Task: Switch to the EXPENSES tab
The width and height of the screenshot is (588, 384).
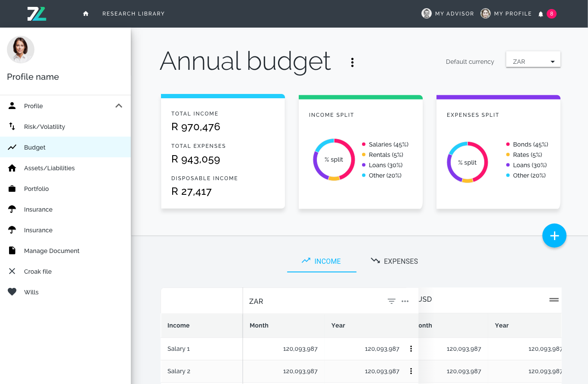Action: click(394, 261)
